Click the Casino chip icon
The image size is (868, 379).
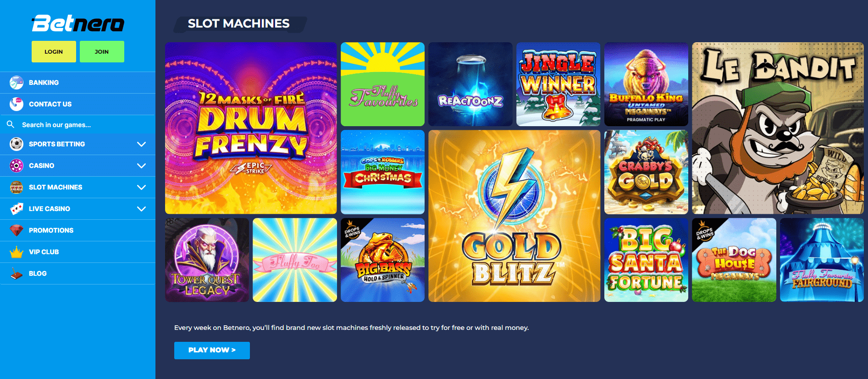point(17,166)
